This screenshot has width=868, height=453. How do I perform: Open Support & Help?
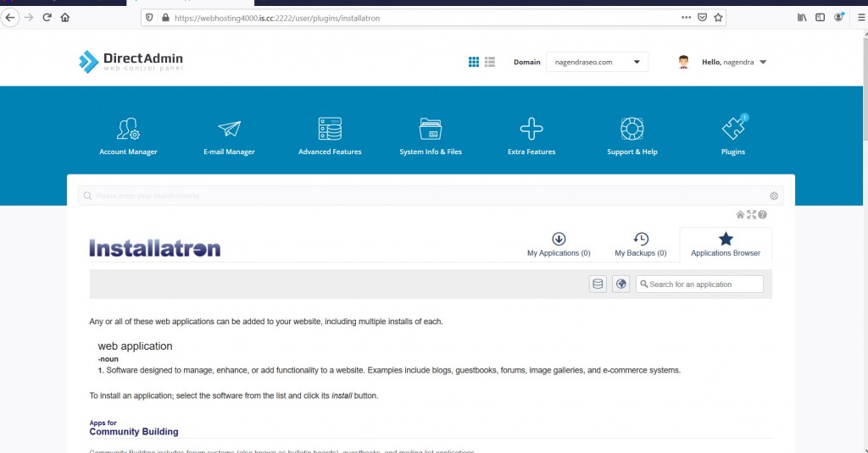pyautogui.click(x=632, y=136)
